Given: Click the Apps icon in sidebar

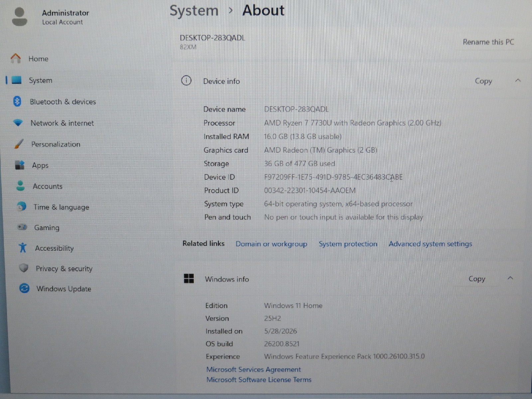Looking at the screenshot, I should [x=20, y=165].
